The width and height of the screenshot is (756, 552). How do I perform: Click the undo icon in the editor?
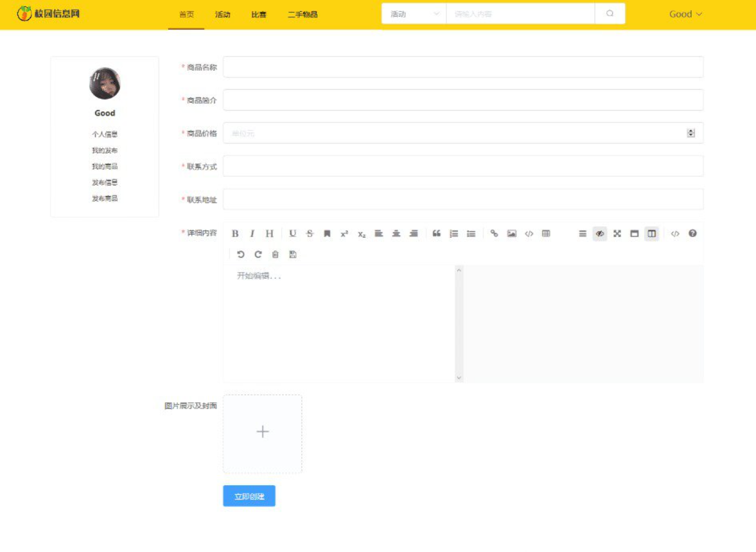[x=241, y=254]
